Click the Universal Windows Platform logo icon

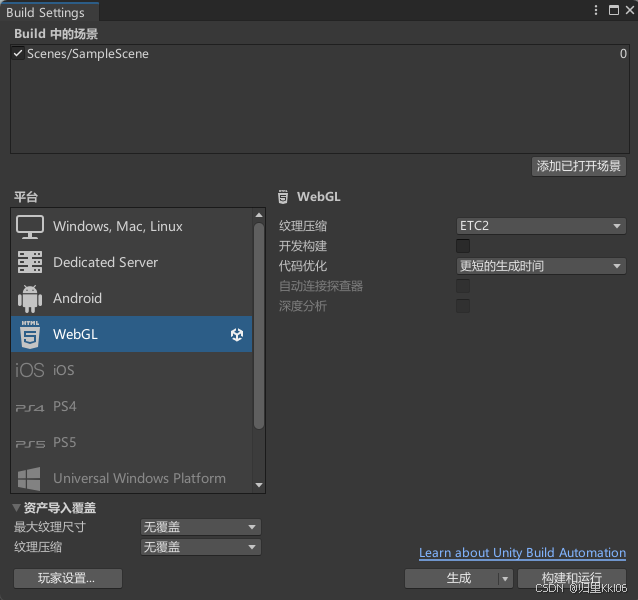click(29, 478)
